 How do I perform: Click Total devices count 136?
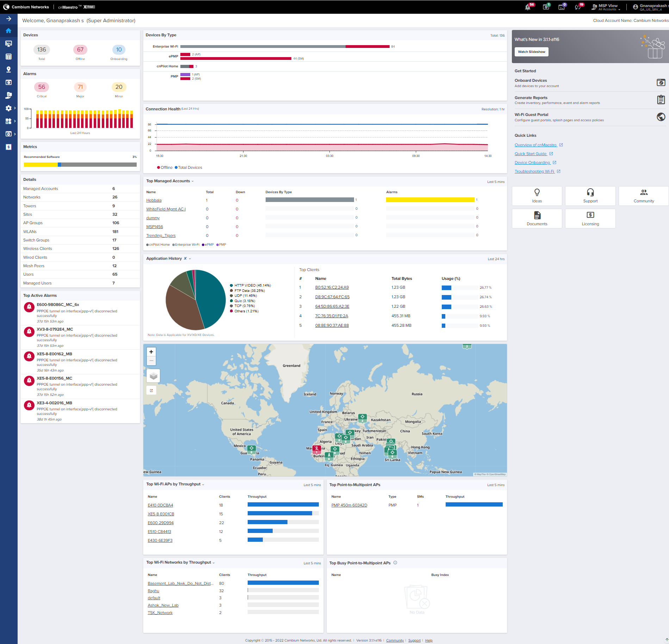point(42,50)
